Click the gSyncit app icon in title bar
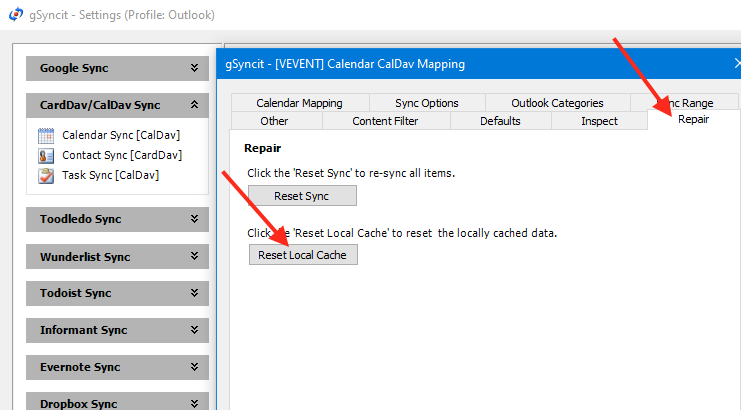Viewport: 741px width, 410px height. 16,15
